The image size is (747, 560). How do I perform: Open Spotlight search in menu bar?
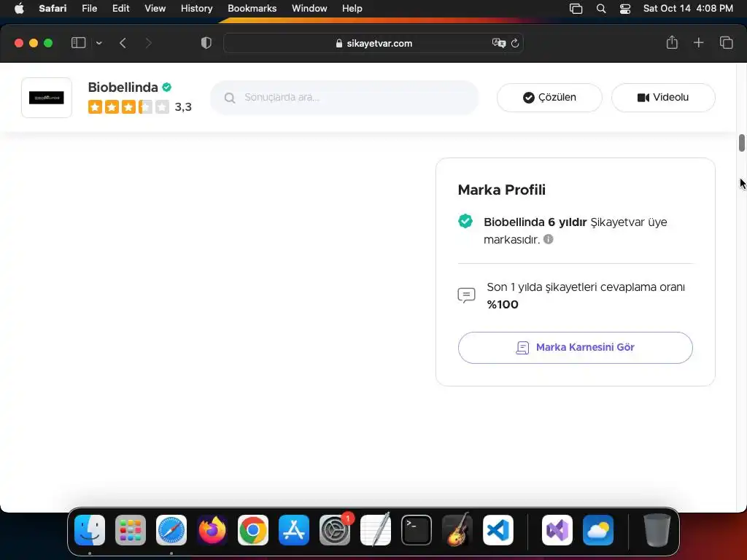[601, 9]
